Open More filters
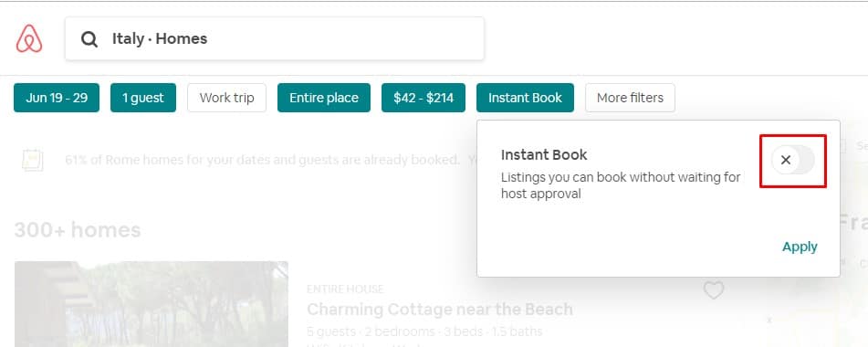Screen dimensions: 868x347 coord(630,98)
